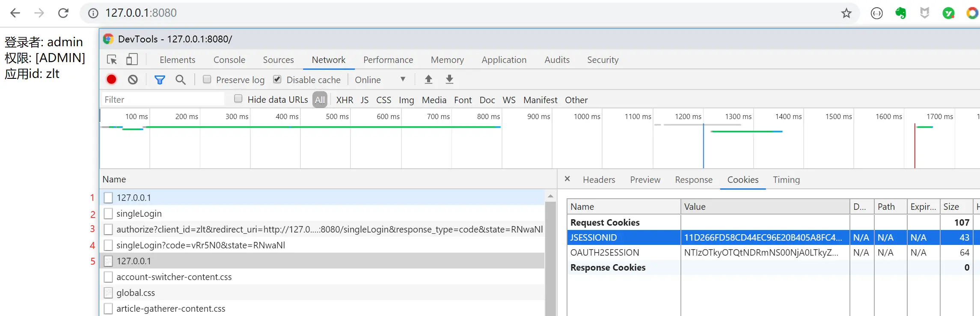Screen dimensions: 980x316
Task: Select the first 127.0.0.1 request
Action: tap(322, 197)
